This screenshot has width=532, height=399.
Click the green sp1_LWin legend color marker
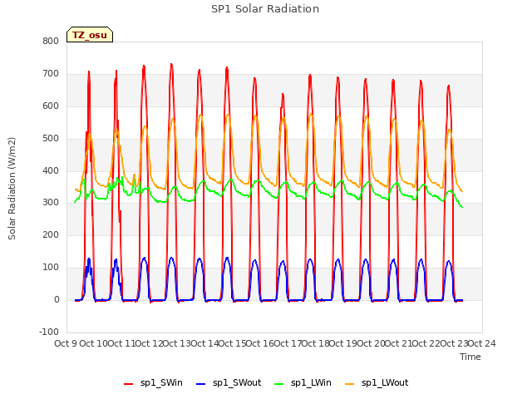(x=279, y=384)
